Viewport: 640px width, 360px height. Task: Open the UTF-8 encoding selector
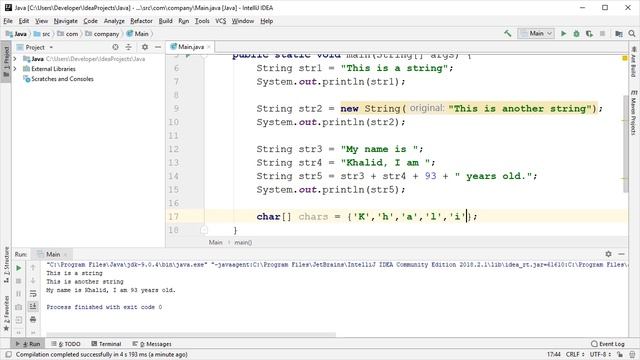(601, 354)
